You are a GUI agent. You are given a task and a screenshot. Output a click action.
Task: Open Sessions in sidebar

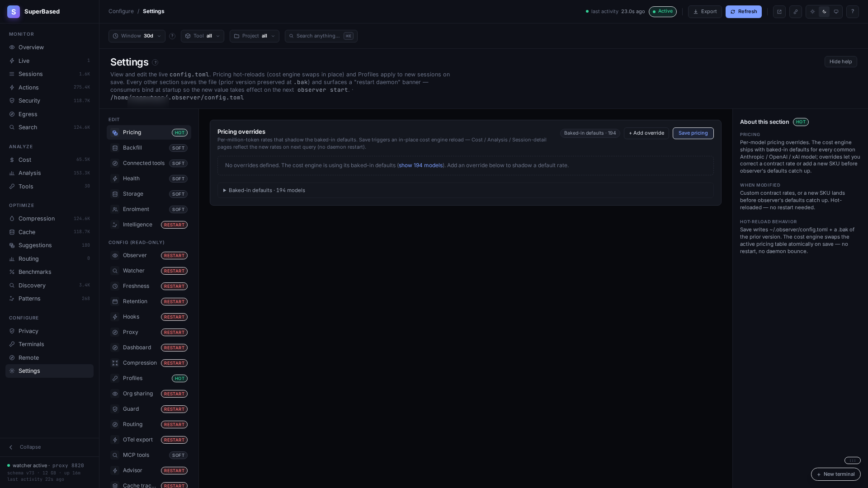(49, 74)
